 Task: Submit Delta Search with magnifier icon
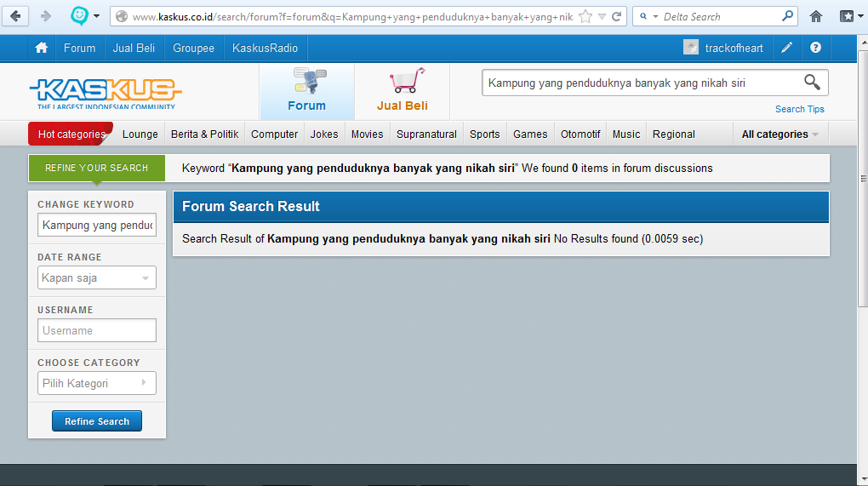[787, 16]
